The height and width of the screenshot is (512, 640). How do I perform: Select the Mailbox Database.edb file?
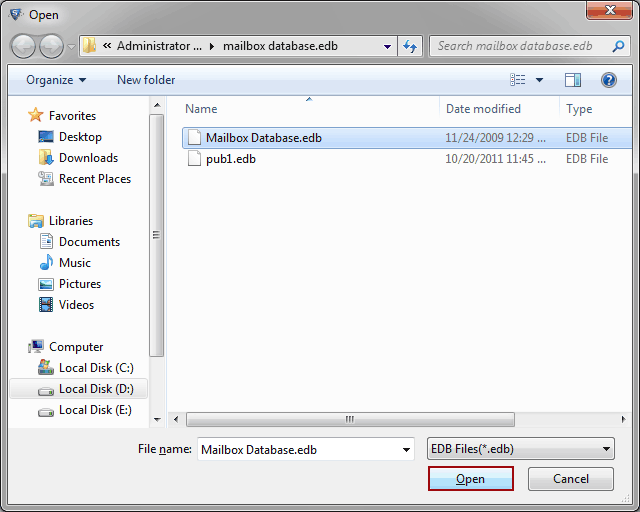tap(407, 138)
